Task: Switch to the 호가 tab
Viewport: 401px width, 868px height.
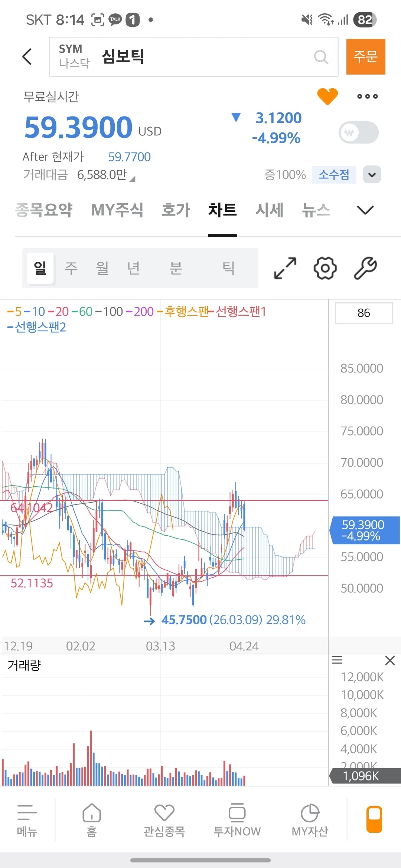Action: click(x=176, y=210)
